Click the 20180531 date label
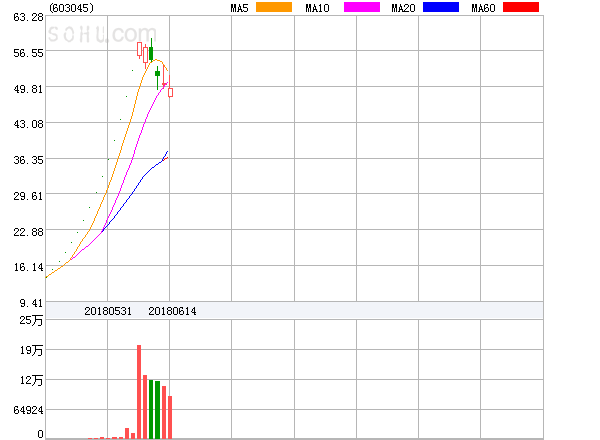 point(108,311)
